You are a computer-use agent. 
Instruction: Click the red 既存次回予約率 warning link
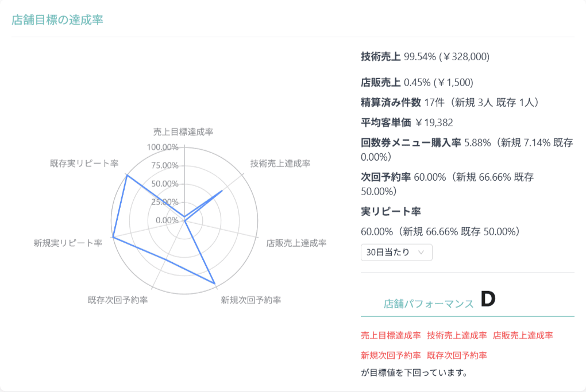tap(457, 355)
